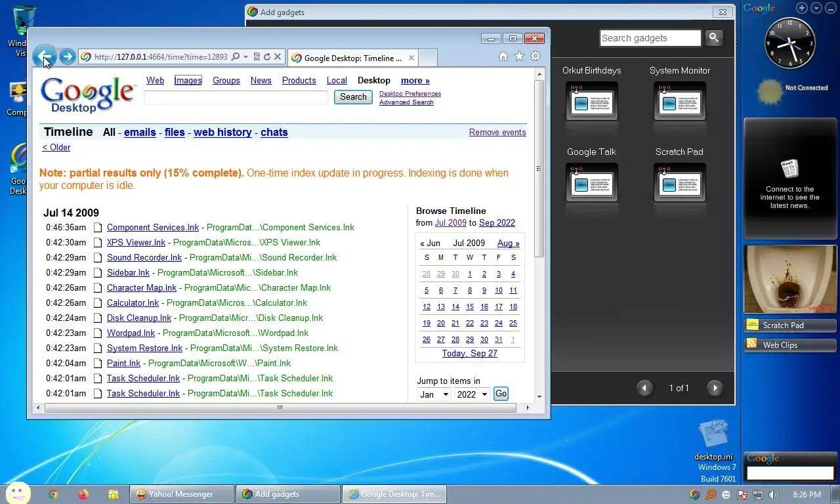The width and height of the screenshot is (840, 504).
Task: Select the System Monitor gadget icon
Action: tap(679, 101)
